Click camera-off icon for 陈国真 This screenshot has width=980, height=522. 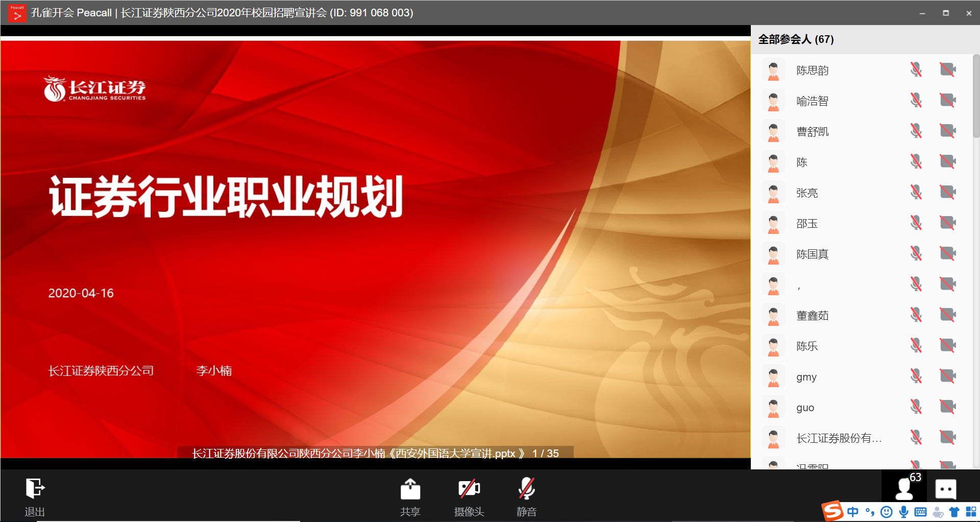pos(948,253)
